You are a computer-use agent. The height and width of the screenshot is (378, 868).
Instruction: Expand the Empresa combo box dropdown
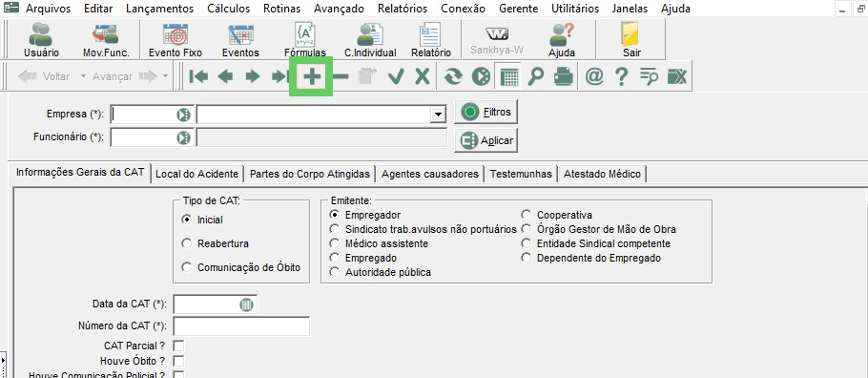pos(439,115)
